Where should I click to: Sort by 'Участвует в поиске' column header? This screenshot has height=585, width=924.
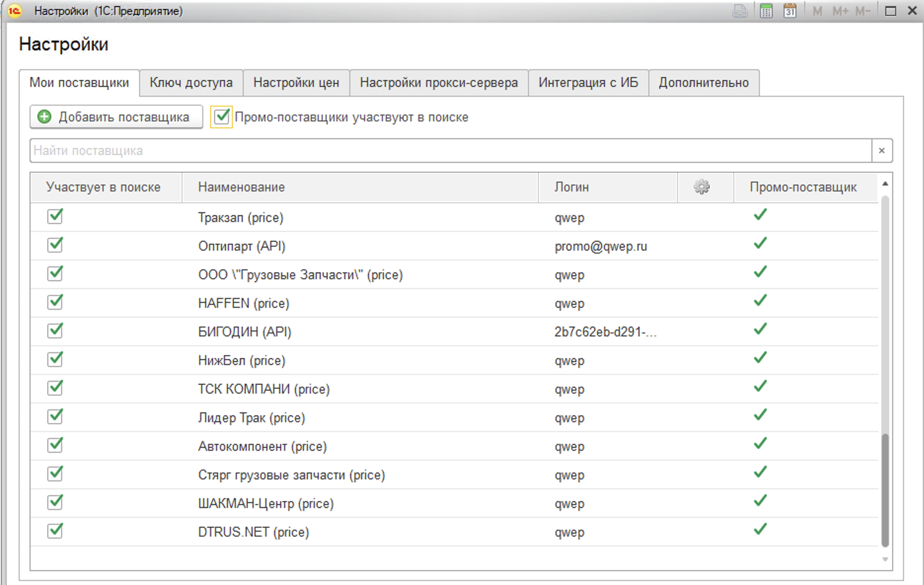pos(106,187)
